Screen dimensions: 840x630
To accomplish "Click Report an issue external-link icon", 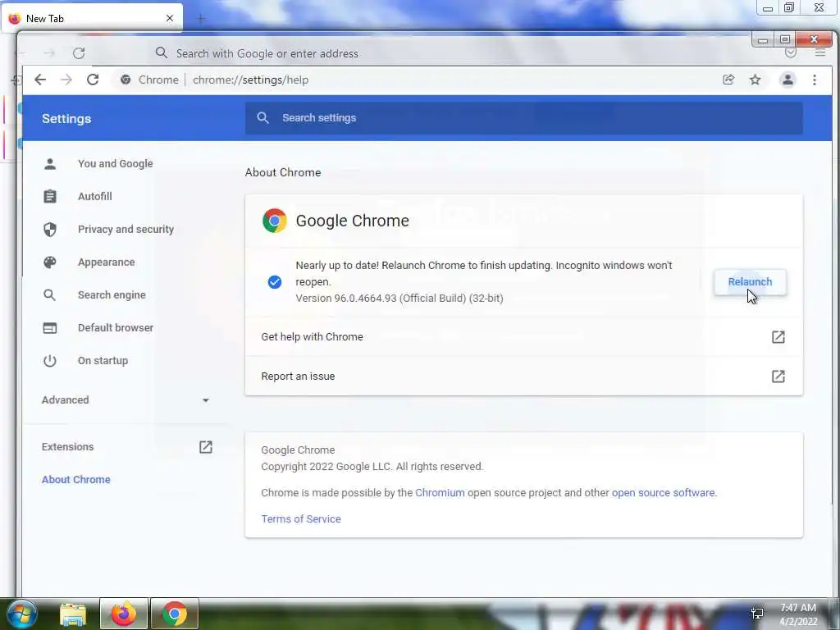I will pos(778,376).
